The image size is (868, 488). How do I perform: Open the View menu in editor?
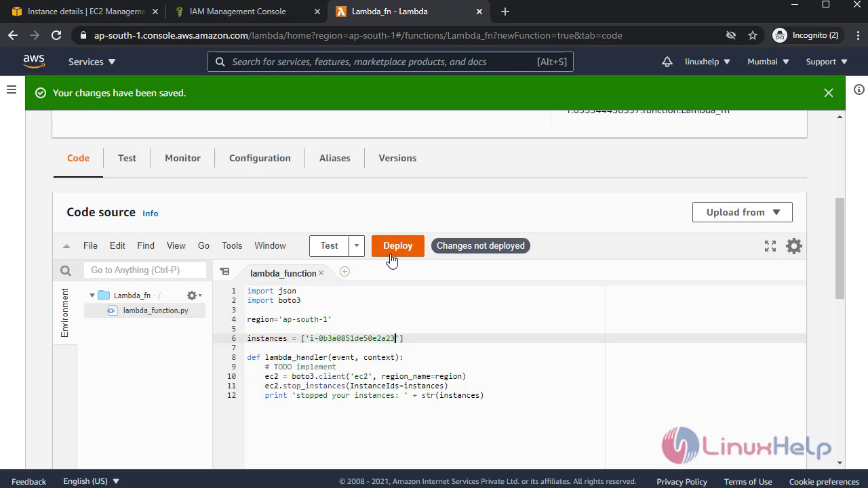pos(176,246)
